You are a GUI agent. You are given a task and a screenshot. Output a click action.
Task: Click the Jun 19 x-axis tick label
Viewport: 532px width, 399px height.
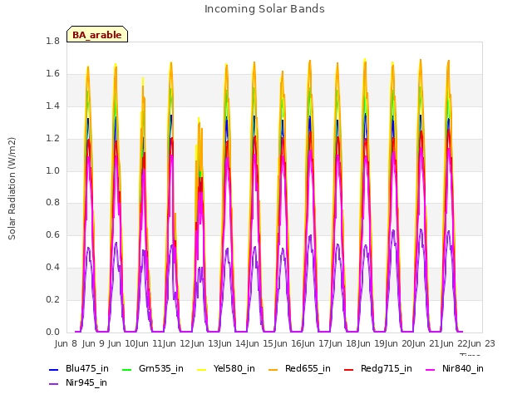tap(370, 343)
